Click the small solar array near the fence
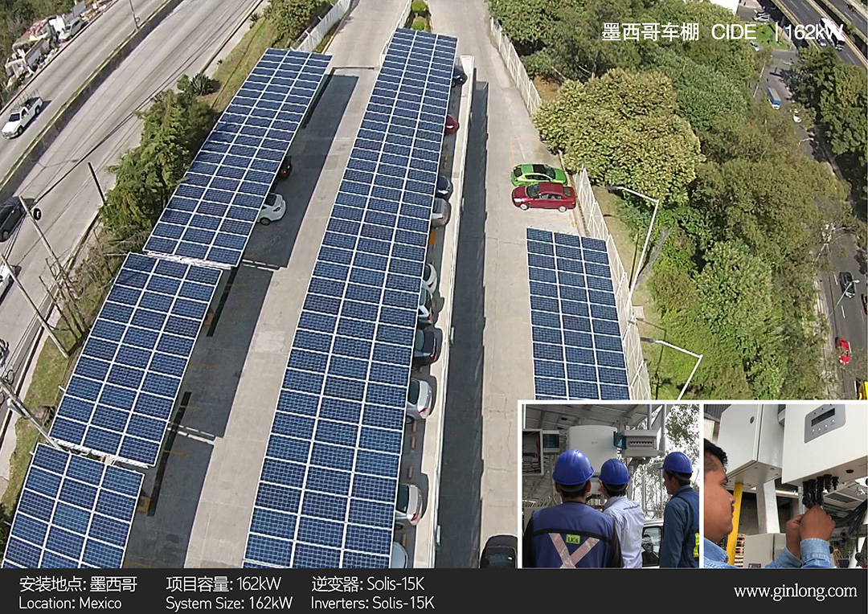 click(575, 315)
